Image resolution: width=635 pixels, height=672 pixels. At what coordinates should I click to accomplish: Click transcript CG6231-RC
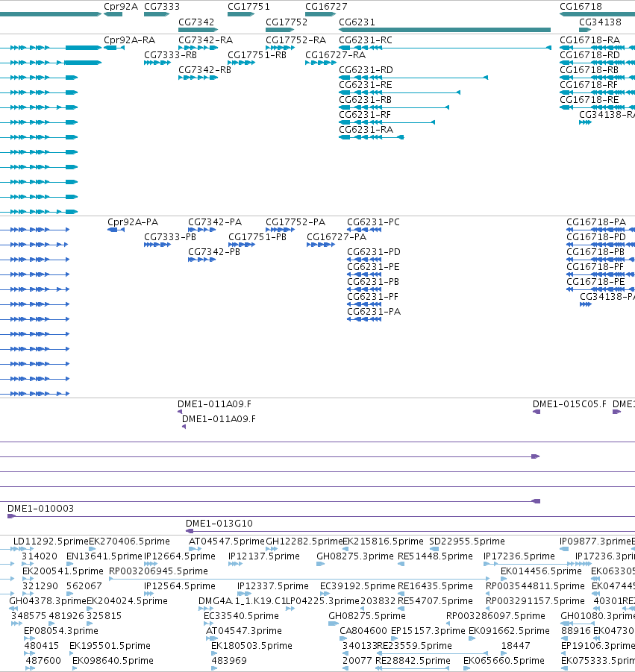pos(366,40)
